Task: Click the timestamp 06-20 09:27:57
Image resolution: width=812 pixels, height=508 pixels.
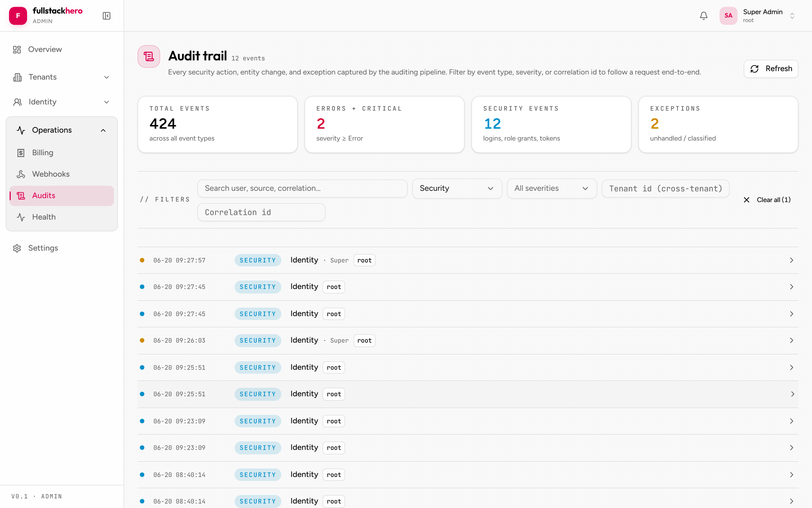Action: pos(179,260)
